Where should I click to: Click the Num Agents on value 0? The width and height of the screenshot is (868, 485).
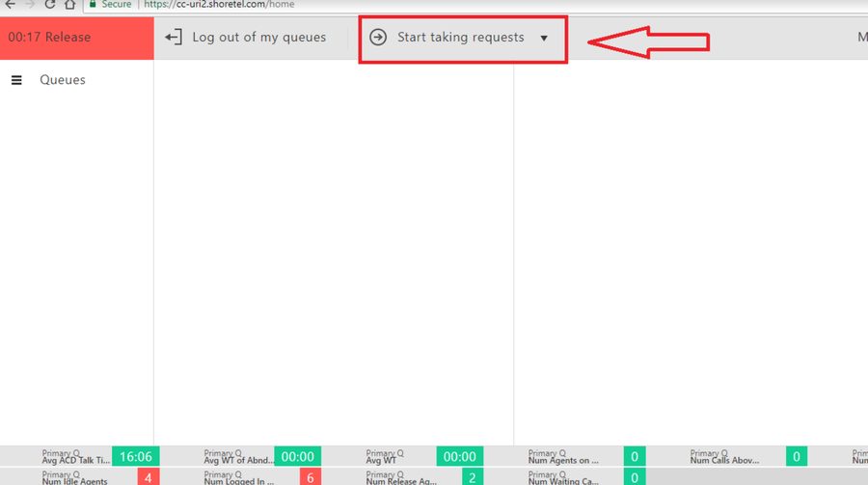[x=635, y=456]
